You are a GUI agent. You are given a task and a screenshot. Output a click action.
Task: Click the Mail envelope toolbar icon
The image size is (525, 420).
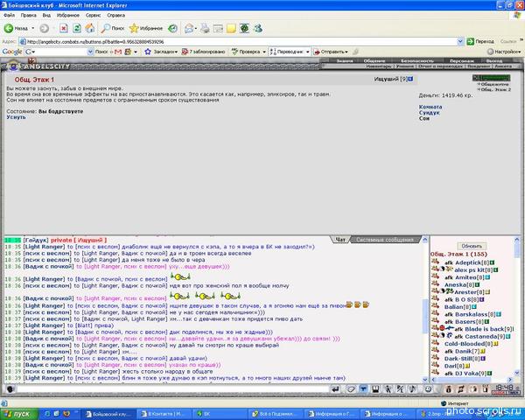coord(189,29)
